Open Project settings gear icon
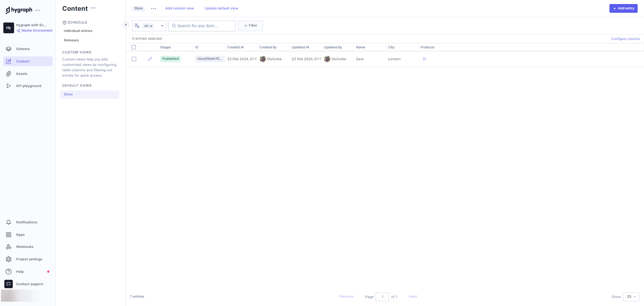Screen dimensions: 644x306 click(9, 259)
